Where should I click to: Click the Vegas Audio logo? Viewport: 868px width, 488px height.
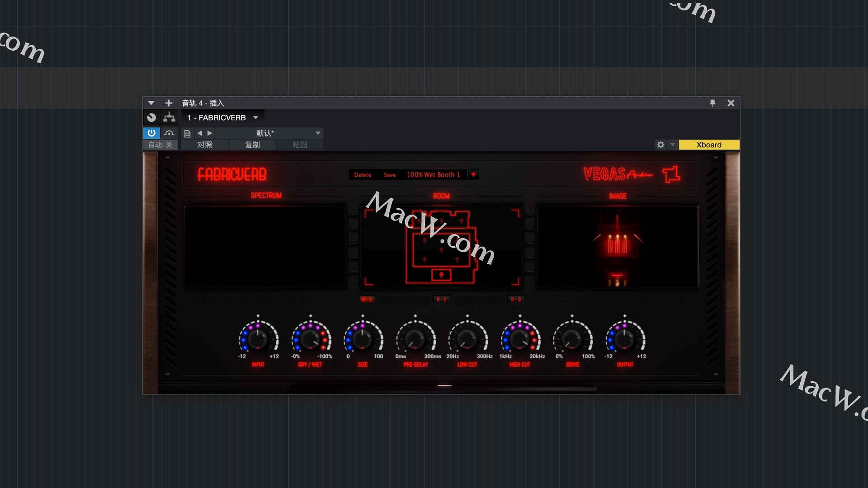[632, 174]
